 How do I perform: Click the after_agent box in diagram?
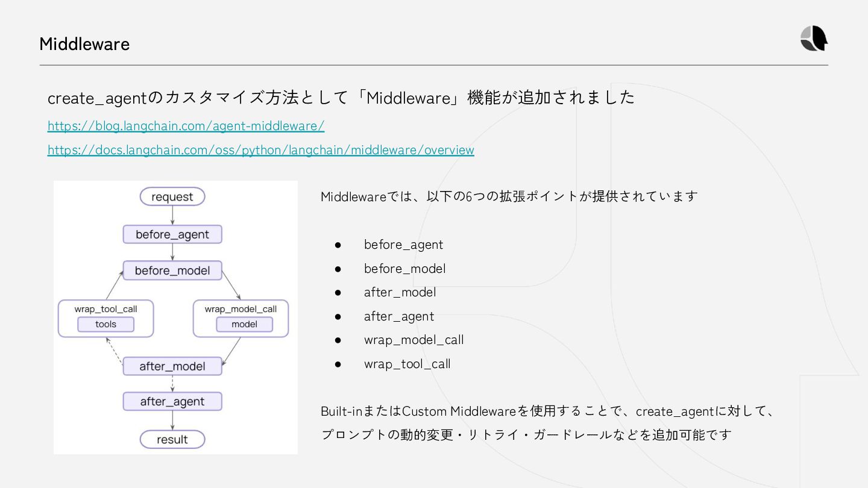(x=172, y=402)
